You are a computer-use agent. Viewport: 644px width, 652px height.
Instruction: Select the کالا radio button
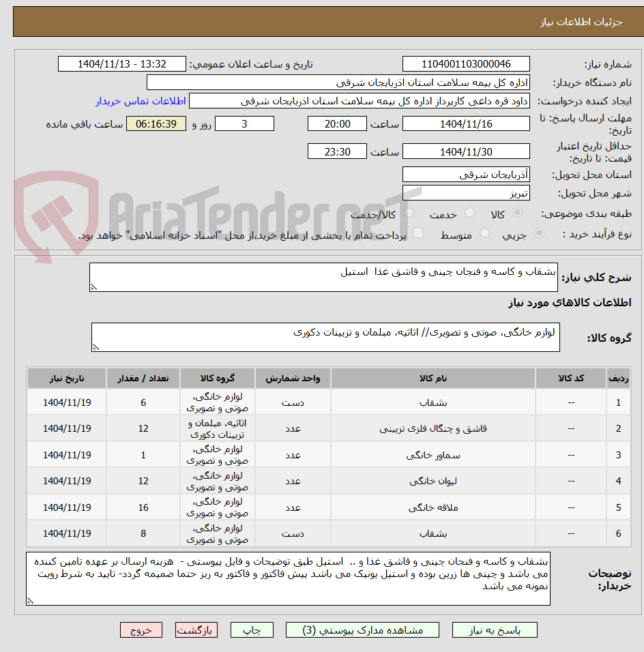(x=518, y=213)
